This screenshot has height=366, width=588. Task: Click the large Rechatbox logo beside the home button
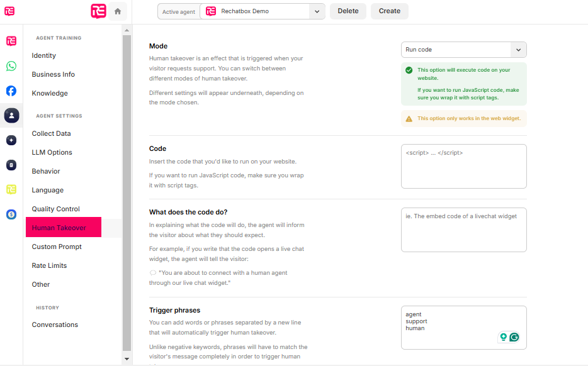[x=98, y=11]
